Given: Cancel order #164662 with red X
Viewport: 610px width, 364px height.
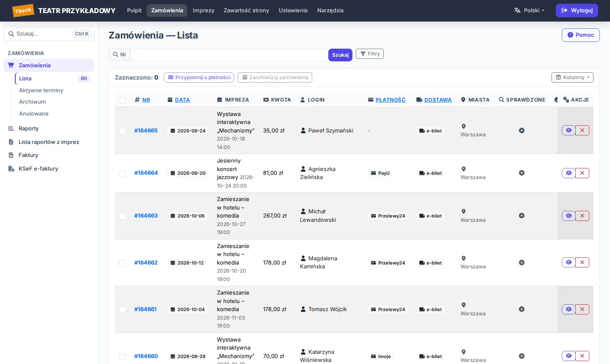Looking at the screenshot, I should click(x=582, y=262).
